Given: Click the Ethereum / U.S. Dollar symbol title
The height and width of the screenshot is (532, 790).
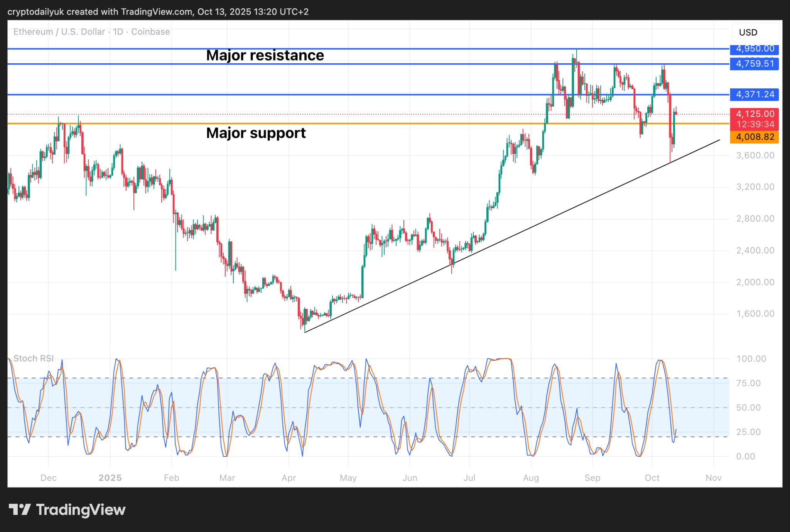Looking at the screenshot, I should [x=59, y=32].
